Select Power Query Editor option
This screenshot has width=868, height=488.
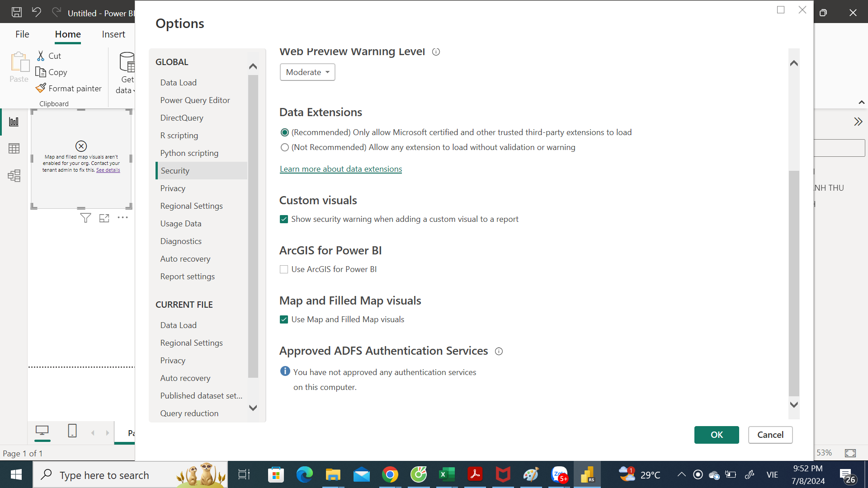pyautogui.click(x=195, y=100)
